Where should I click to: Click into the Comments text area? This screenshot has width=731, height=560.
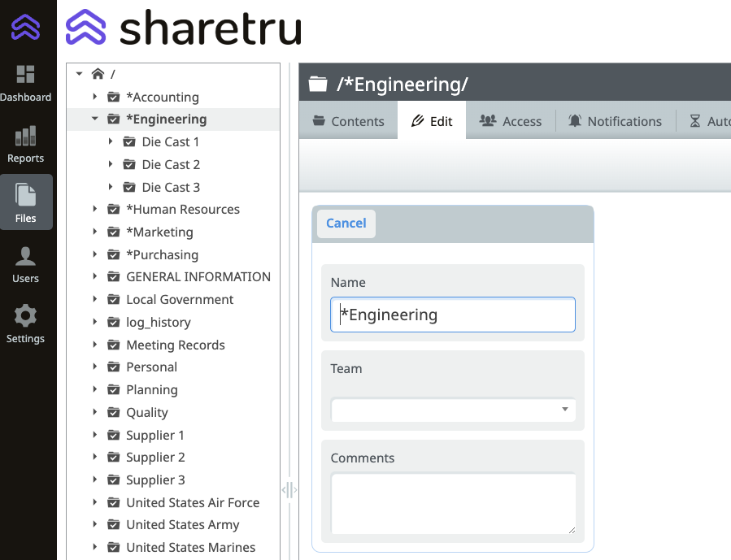pyautogui.click(x=453, y=503)
